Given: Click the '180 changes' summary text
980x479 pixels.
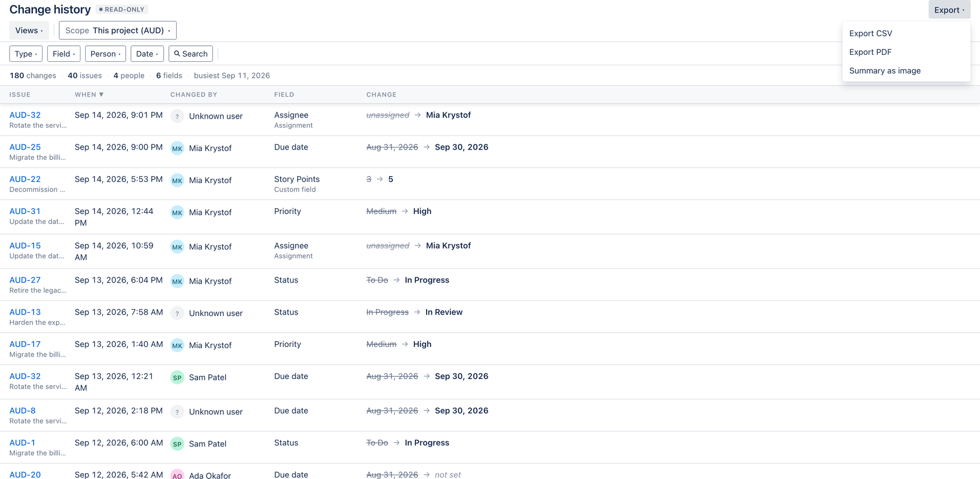Looking at the screenshot, I should (32, 76).
